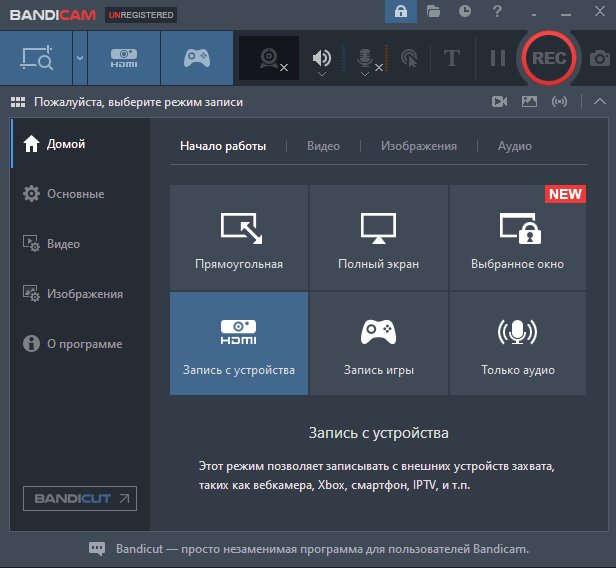Click the audio broadcast icon in mode bar
616x568 pixels.
click(559, 102)
